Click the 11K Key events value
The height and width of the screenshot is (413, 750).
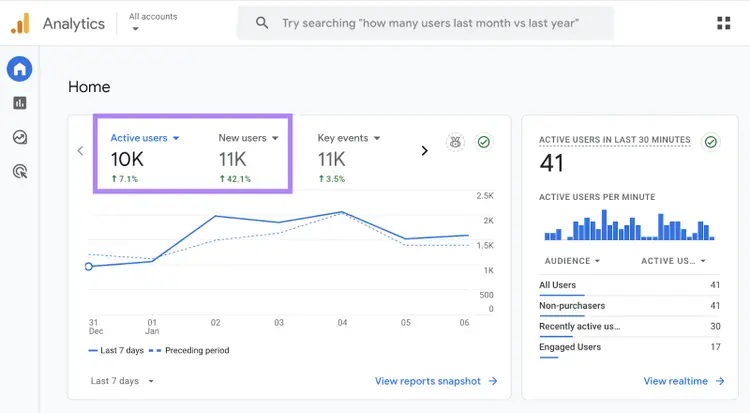[x=331, y=159]
